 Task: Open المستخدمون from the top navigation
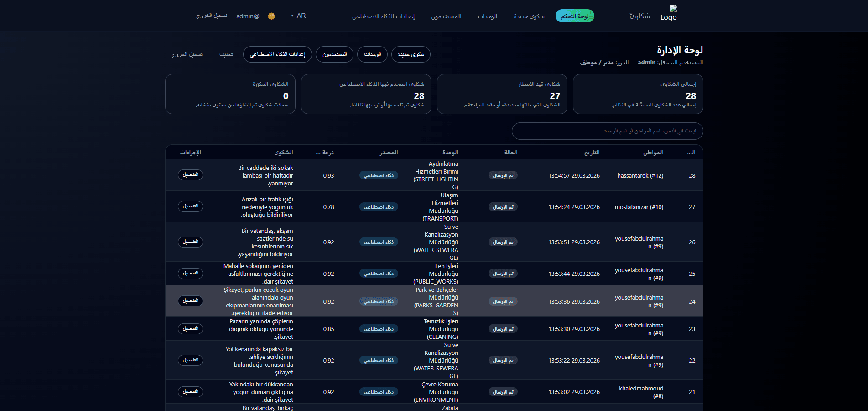(446, 16)
